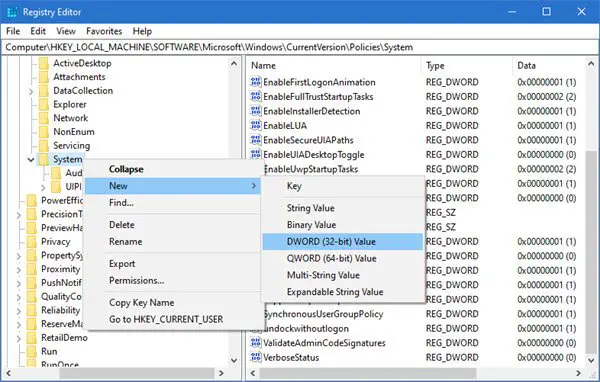This screenshot has height=382, width=600.
Task: Click the tree pane scroll-down arrow
Action: (234, 360)
